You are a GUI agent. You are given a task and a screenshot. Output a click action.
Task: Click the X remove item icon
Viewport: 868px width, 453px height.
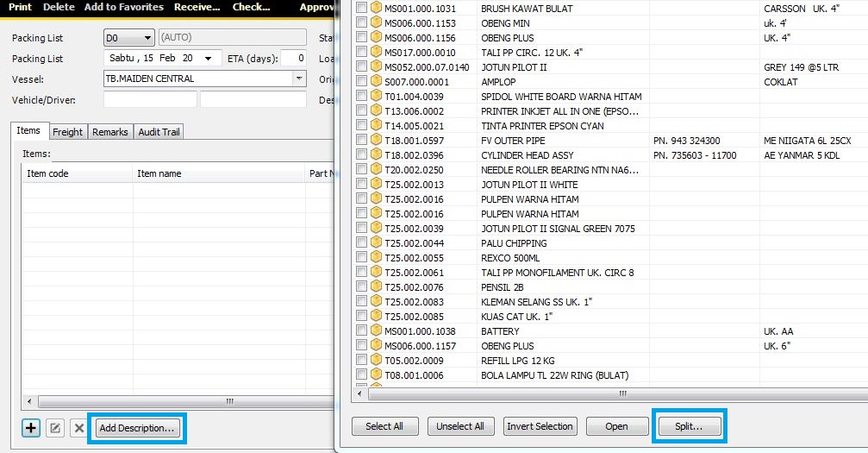[78, 428]
